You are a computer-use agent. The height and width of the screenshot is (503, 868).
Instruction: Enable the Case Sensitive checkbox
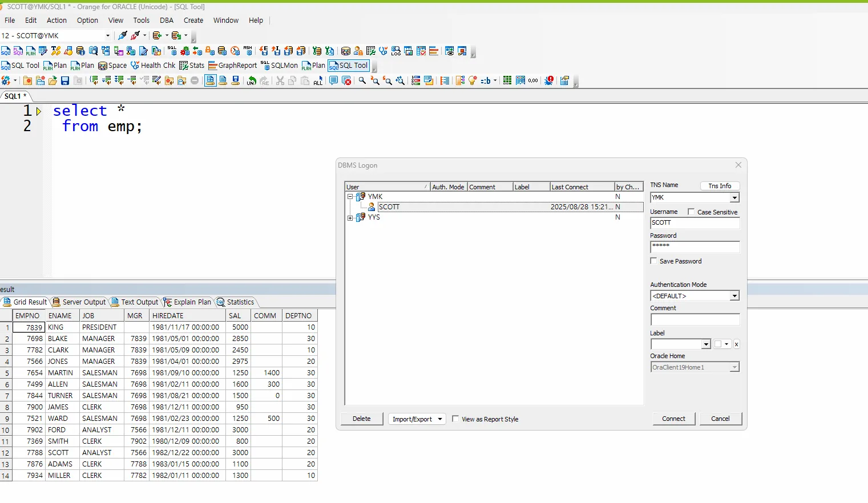click(x=691, y=212)
